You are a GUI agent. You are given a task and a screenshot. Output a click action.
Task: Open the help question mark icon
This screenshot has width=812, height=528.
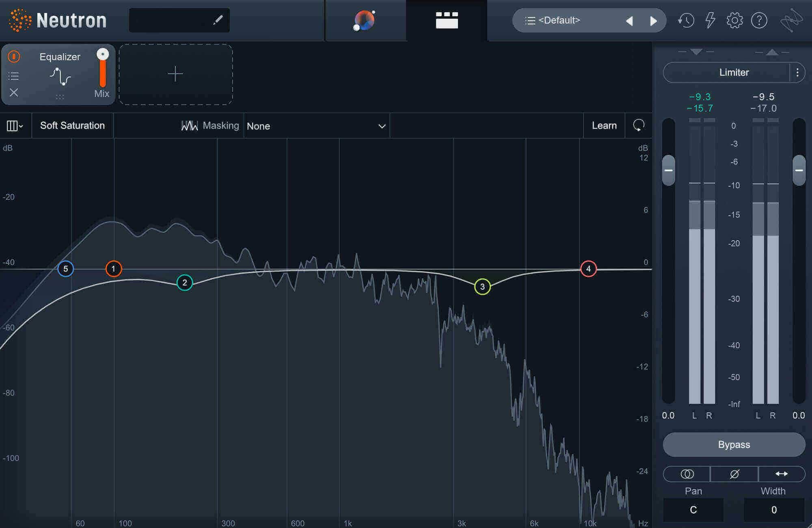(759, 20)
